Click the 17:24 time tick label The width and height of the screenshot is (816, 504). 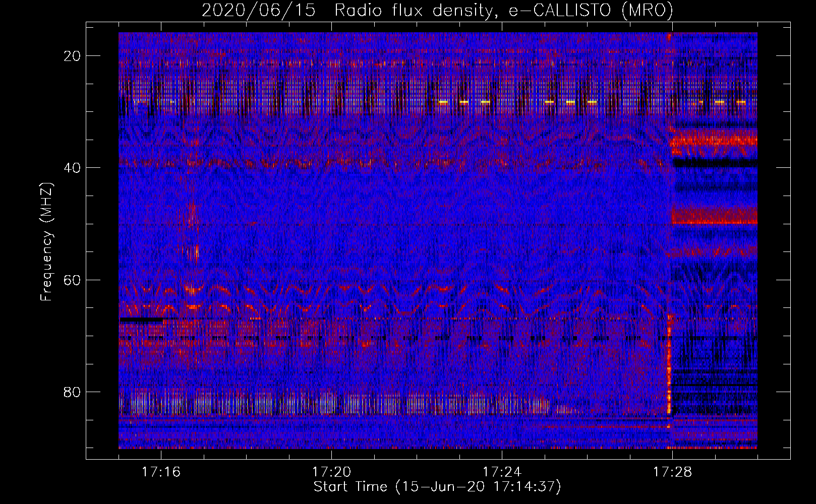pos(502,472)
